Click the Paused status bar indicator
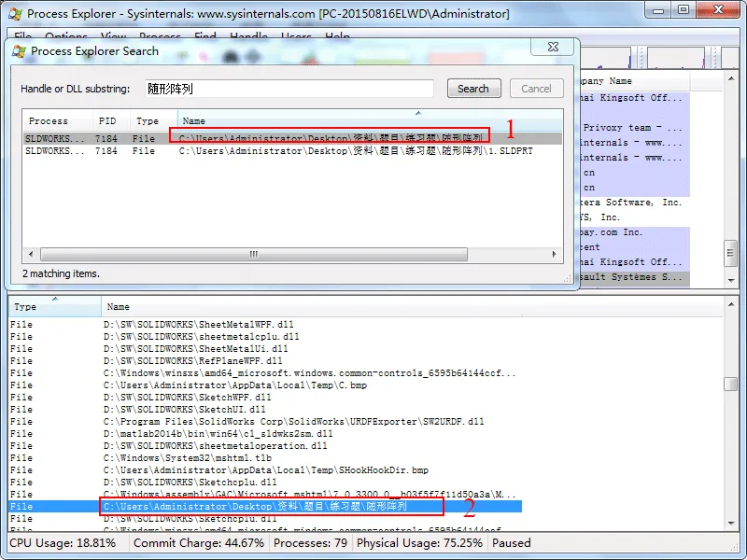This screenshot has height=560, width=747. coord(512,543)
